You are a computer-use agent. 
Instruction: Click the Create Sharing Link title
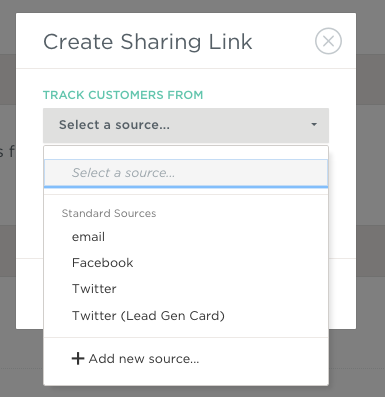[x=148, y=42]
